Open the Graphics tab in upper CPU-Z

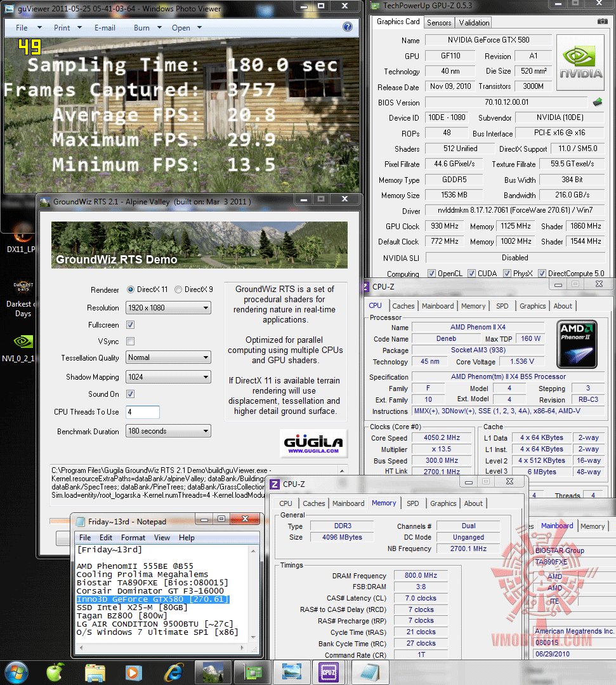[532, 306]
